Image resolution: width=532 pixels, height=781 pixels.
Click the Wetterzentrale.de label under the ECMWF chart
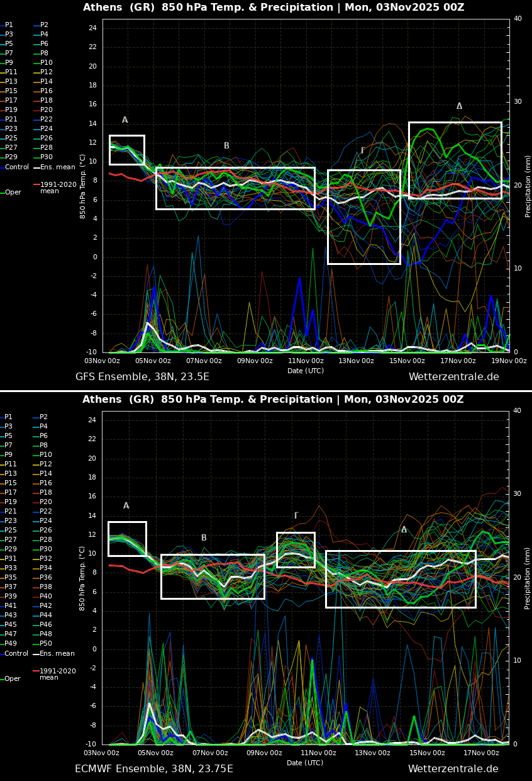pyautogui.click(x=453, y=769)
